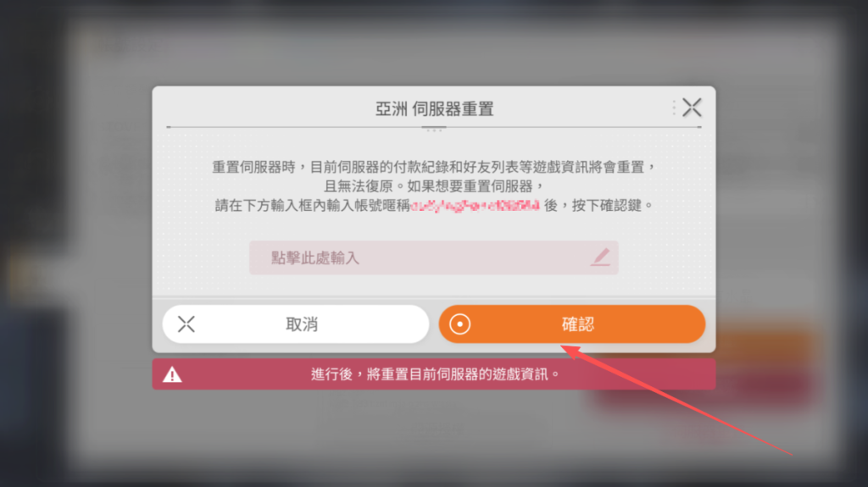Viewport: 868px width, 487px height.
Task: Click the warning triangle icon in red banner
Action: pos(172,374)
